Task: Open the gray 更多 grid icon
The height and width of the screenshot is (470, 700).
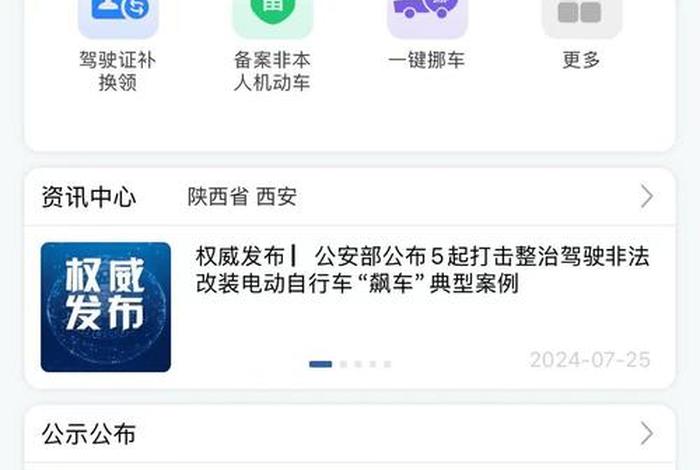Action: [582, 18]
